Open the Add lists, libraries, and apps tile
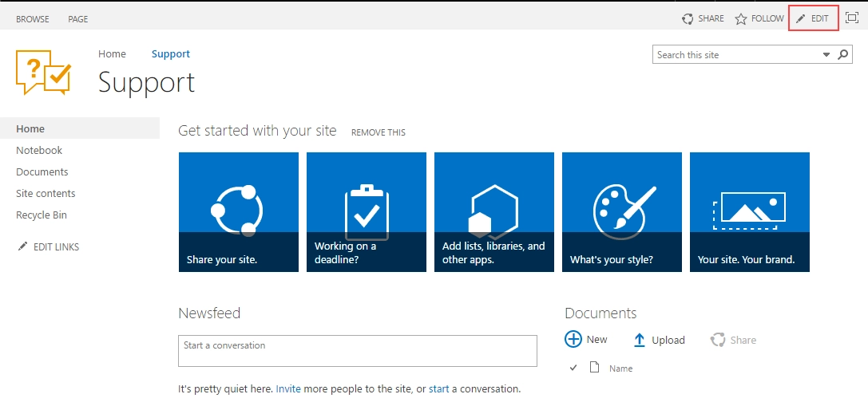Screen dimensions: 868x398 (x=494, y=212)
